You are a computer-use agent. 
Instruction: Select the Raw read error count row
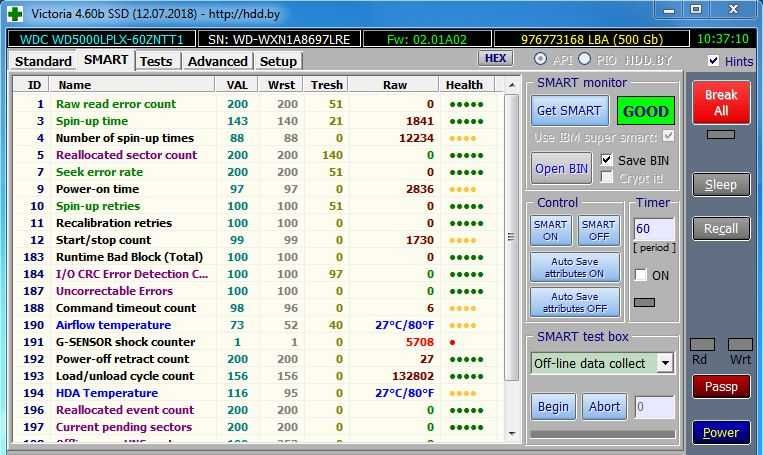[x=258, y=104]
